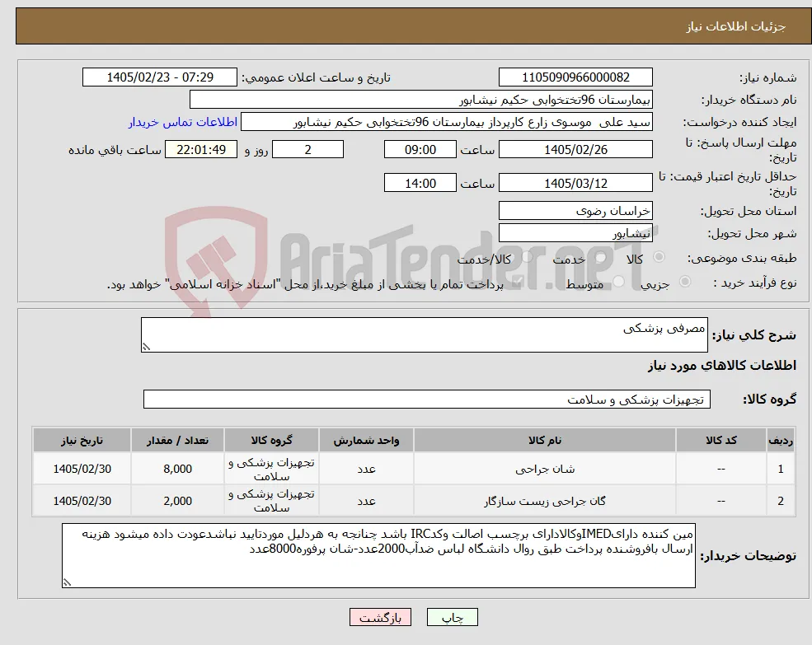Click the response deadline date 1405/02/26
This screenshot has width=812, height=645.
(575, 150)
